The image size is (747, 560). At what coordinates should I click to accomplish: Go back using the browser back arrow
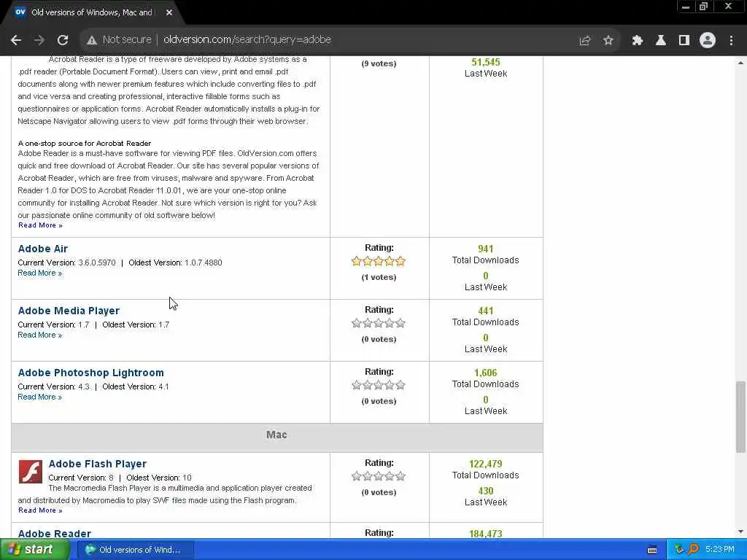16,40
